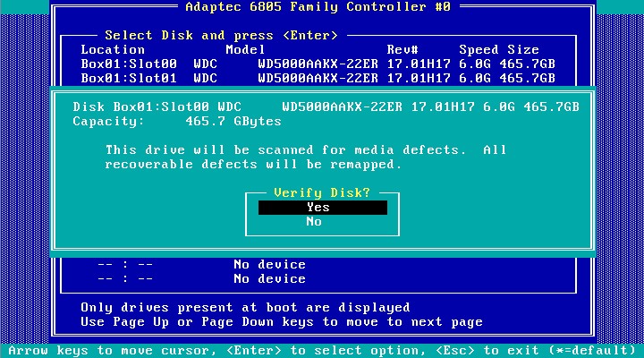Viewport: 644px width, 358px height.
Task: Click the Adaptec 6805 Family Controller title
Action: click(318, 6)
